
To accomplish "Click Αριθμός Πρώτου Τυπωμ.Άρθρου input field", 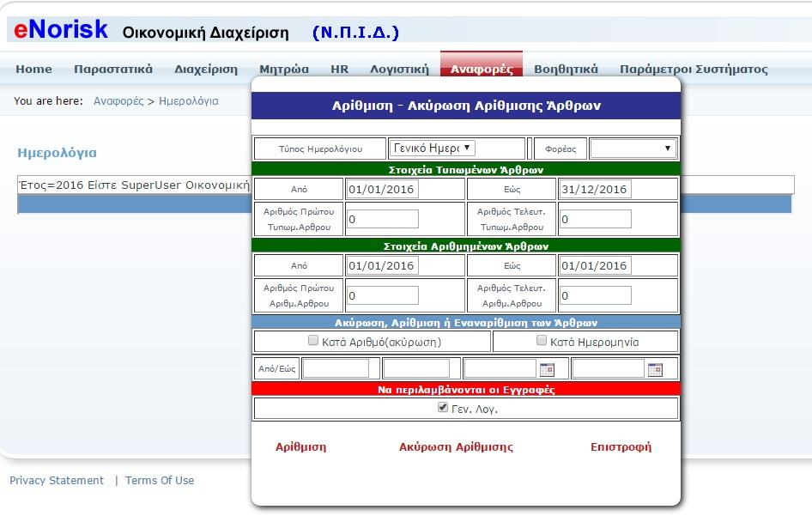I will (382, 219).
